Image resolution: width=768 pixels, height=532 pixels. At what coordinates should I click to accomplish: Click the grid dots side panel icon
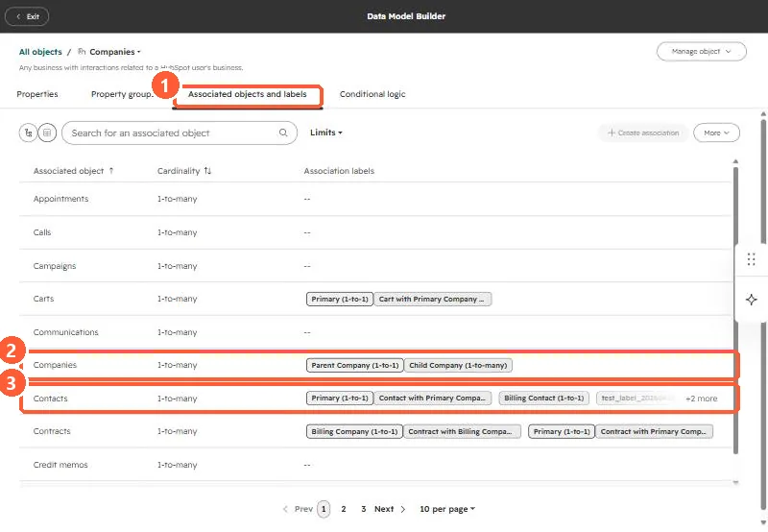(752, 259)
